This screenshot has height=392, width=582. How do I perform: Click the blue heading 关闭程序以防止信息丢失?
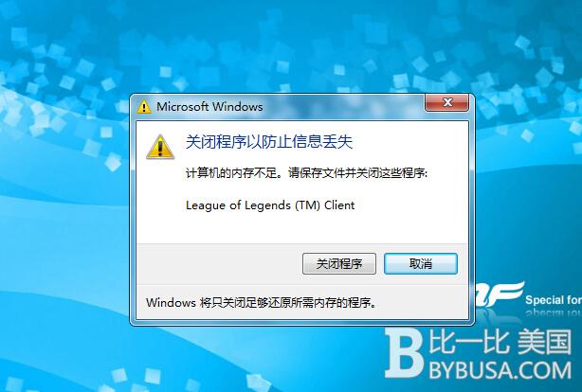pos(269,142)
